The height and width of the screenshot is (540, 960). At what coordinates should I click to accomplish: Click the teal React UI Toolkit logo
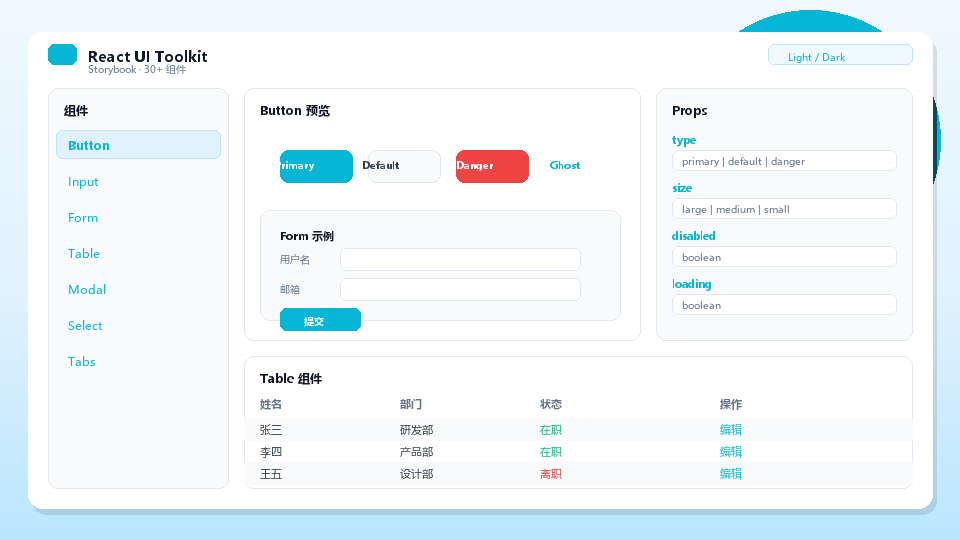pos(62,54)
